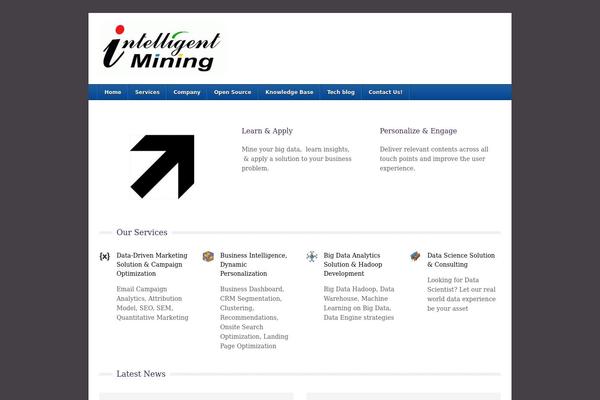600x400 pixels.
Task: Open the Home menu item
Action: coord(113,92)
